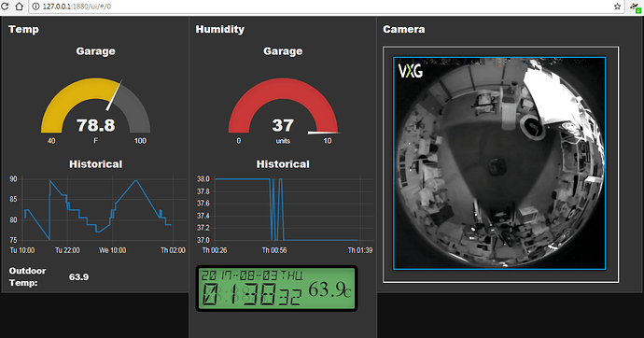Click the site info icon in address bar
644x338 pixels.
point(35,7)
